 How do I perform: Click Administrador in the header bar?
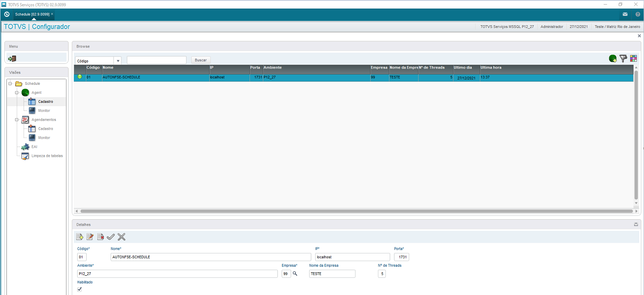(x=552, y=27)
